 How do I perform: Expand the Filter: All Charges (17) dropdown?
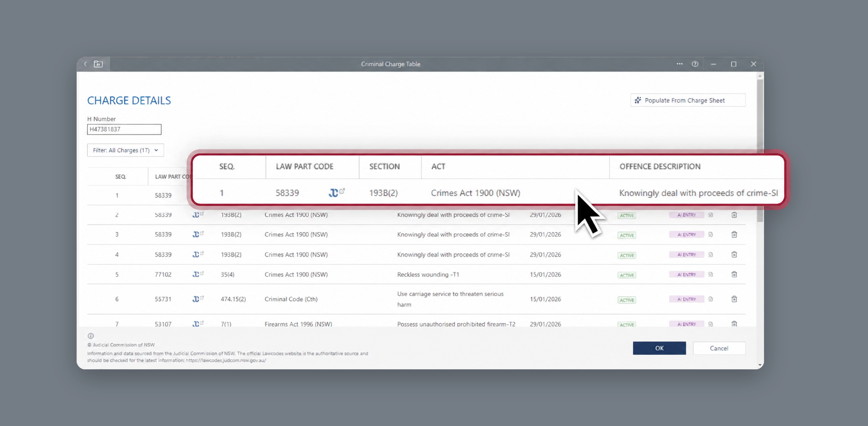click(125, 150)
